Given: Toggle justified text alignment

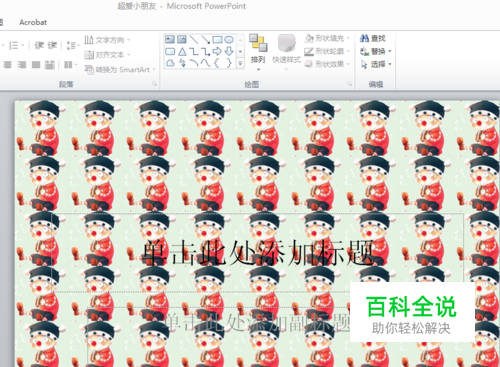Looking at the screenshot, I should point(36,64).
